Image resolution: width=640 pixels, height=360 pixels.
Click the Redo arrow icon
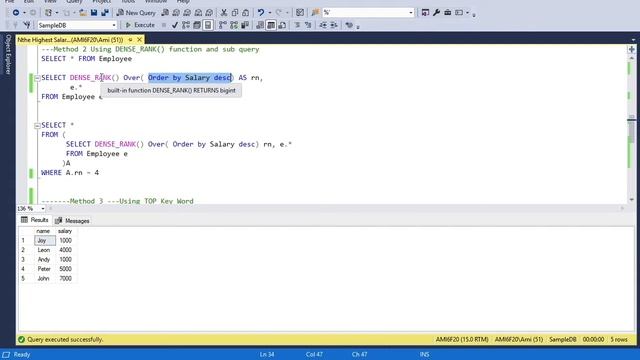click(279, 13)
